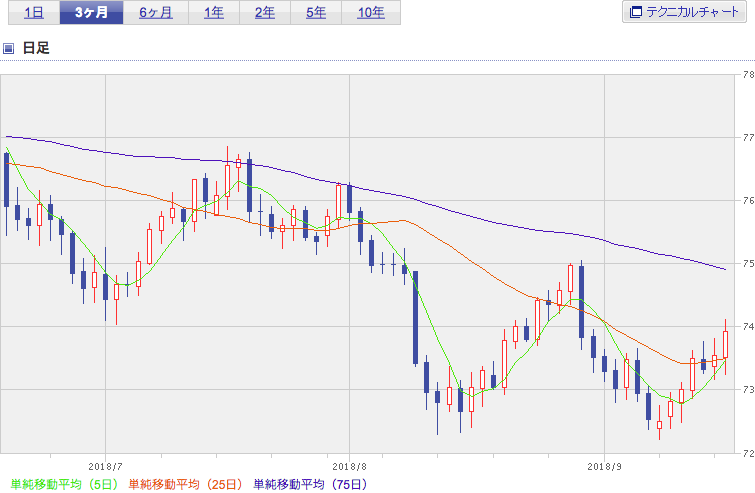
Task: Switch to the 2年 period tab
Action: tap(265, 13)
